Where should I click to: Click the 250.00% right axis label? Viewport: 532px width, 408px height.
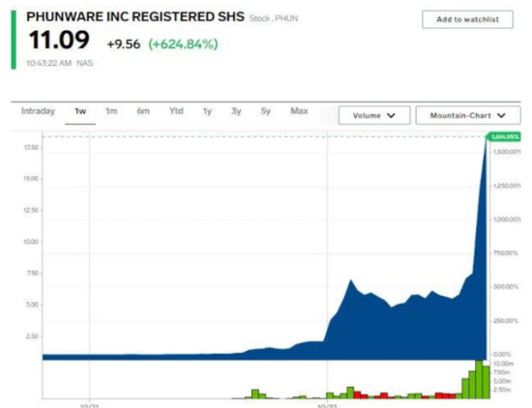(506, 321)
